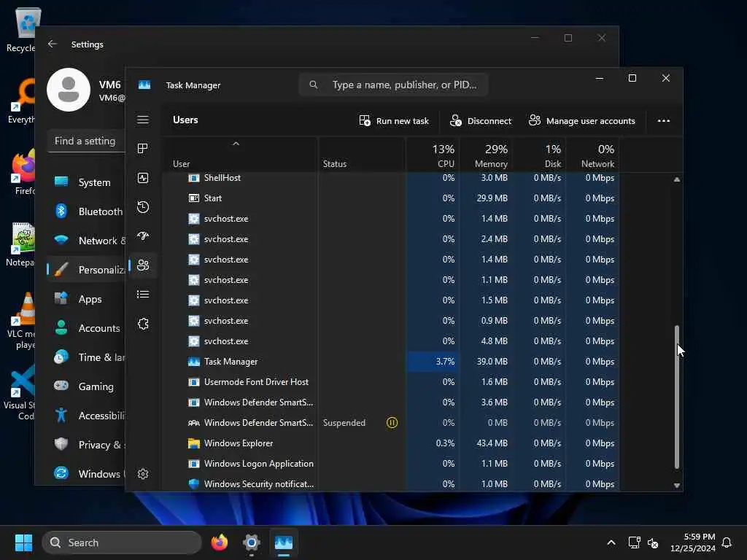Click Run new task button

394,121
